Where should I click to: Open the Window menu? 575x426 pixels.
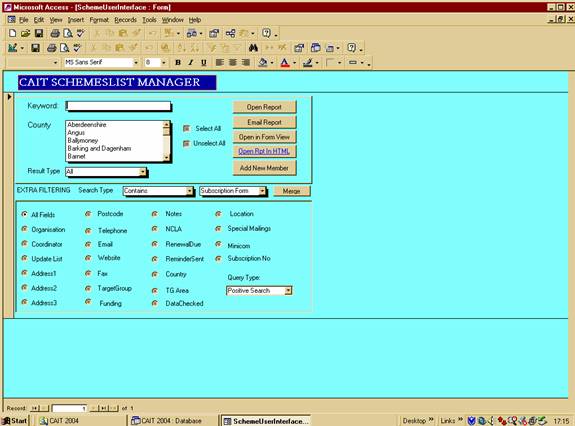click(x=172, y=20)
